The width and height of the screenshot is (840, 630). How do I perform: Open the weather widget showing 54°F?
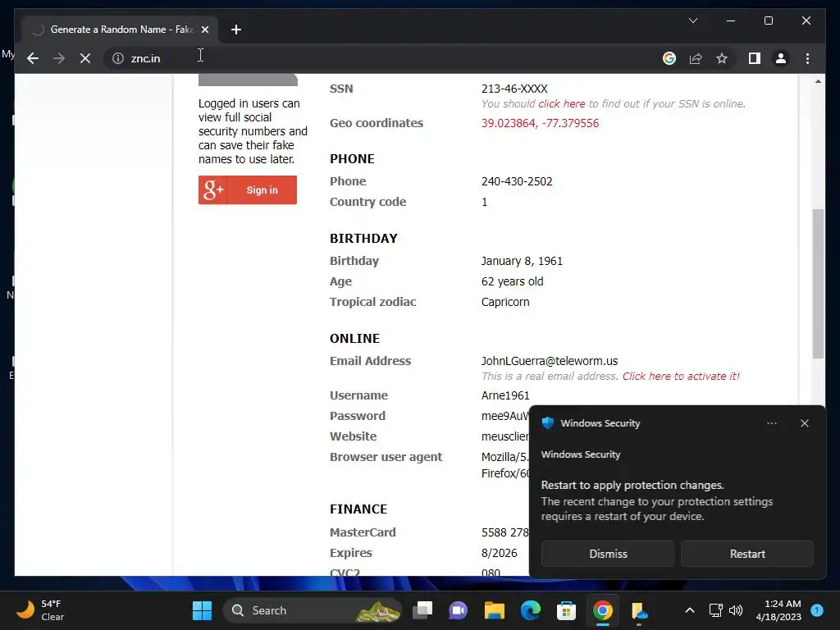coord(40,610)
